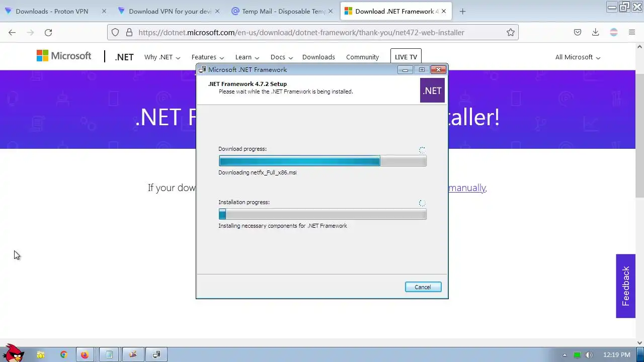Click the .NET logo in setup dialog
The width and height of the screenshot is (644, 362).
[432, 90]
